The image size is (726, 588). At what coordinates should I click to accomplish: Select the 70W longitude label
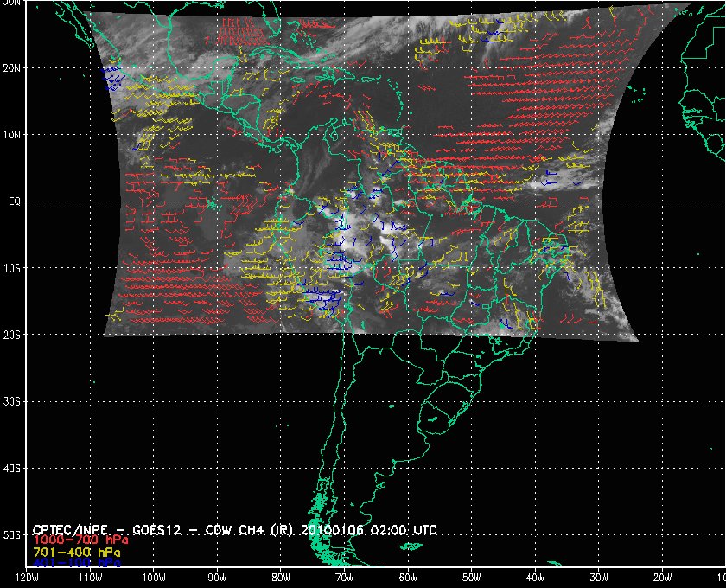click(x=344, y=578)
